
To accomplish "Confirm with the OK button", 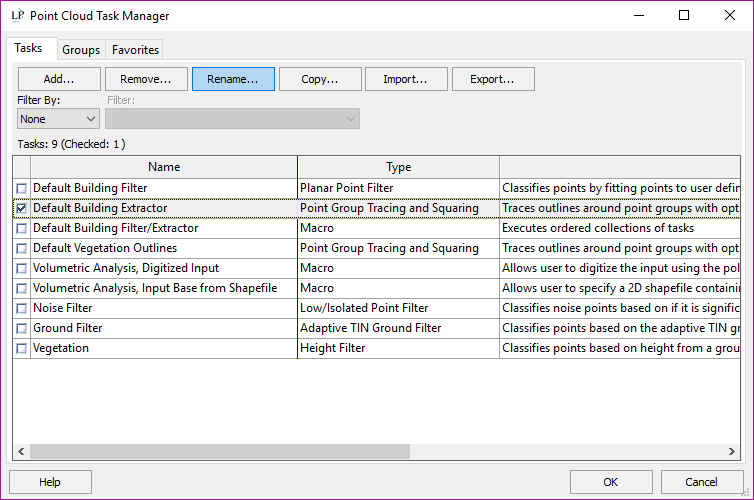I will point(611,482).
